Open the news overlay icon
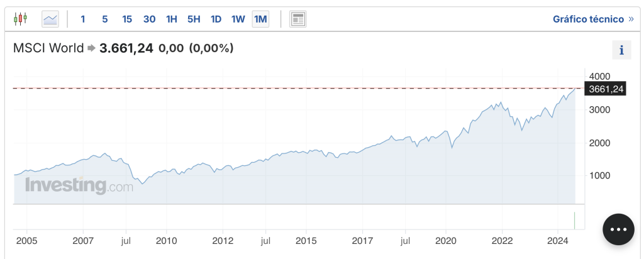The height and width of the screenshot is (259, 644). 297,19
